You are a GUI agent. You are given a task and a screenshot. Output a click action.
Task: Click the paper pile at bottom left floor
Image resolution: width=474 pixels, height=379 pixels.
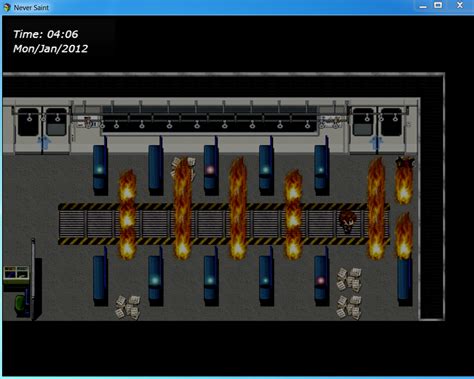click(128, 307)
